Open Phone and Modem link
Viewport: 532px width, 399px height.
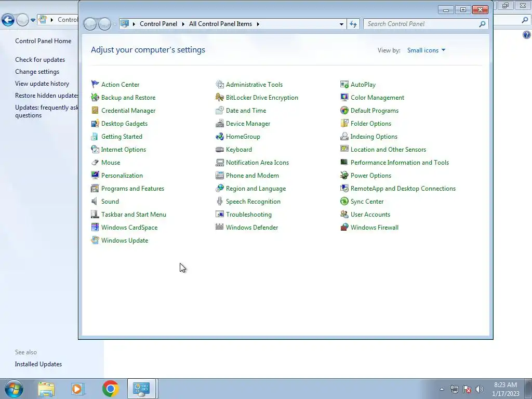click(x=252, y=176)
